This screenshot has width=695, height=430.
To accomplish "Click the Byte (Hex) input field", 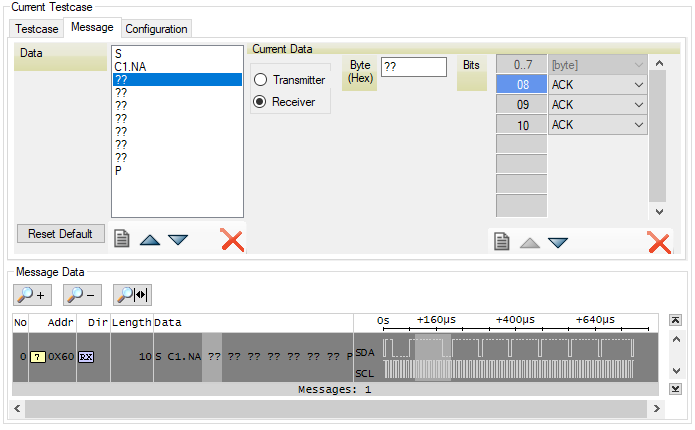I will tap(413, 67).
